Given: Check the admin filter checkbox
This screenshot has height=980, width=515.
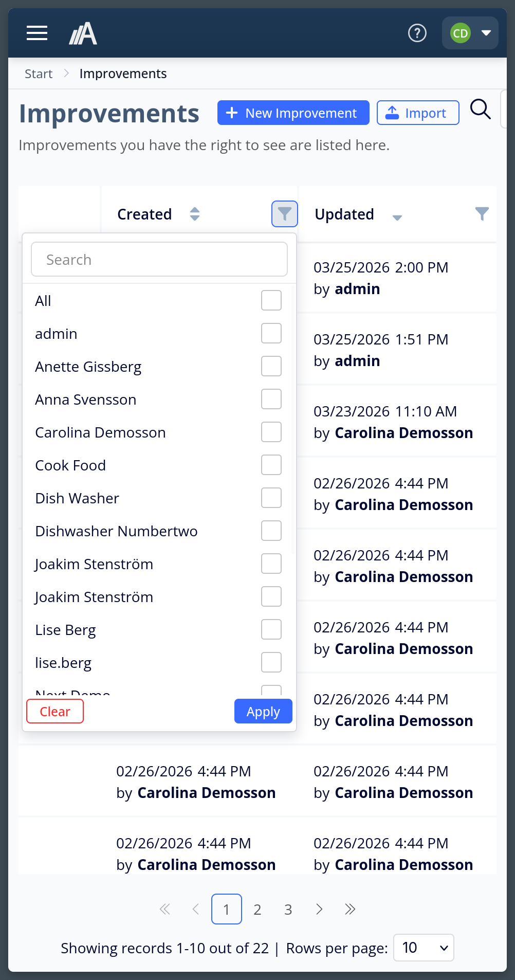Looking at the screenshot, I should [x=271, y=333].
